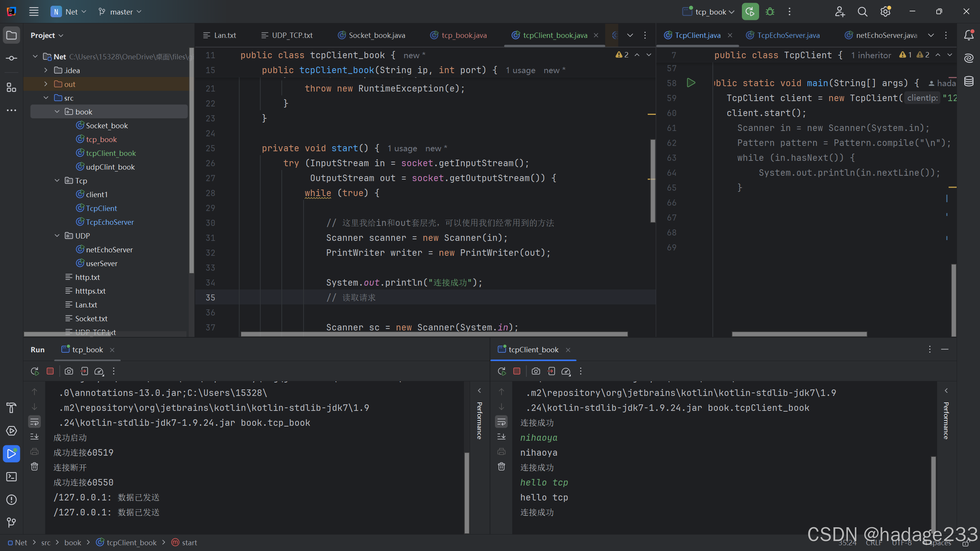Click the left editor horizontal scrollbar
The width and height of the screenshot is (980, 551).
click(x=434, y=334)
